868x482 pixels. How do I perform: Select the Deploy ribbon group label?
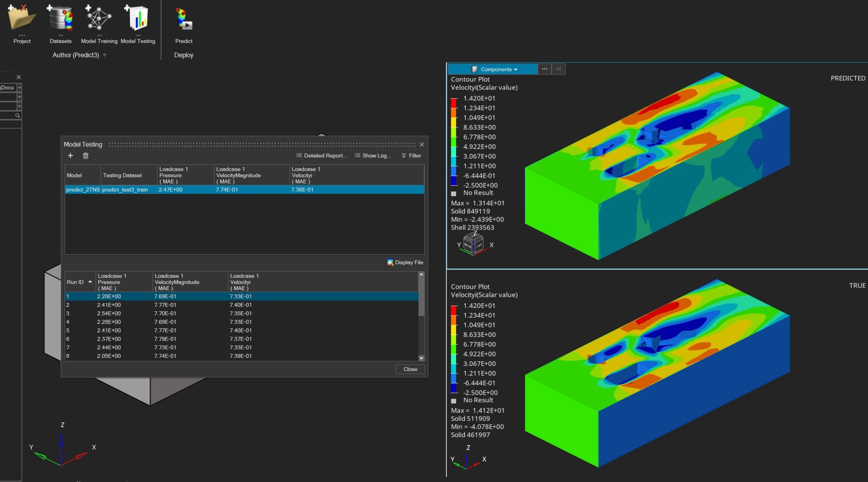coord(184,55)
